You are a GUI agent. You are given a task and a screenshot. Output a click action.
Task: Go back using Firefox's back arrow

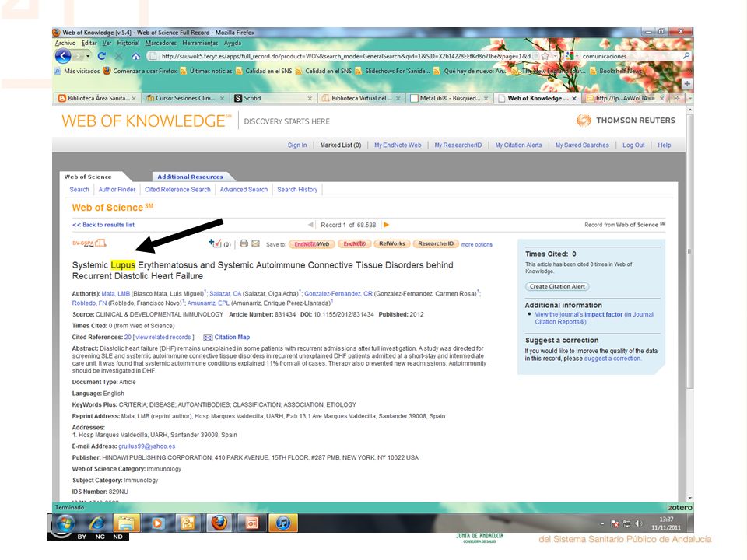(63, 56)
